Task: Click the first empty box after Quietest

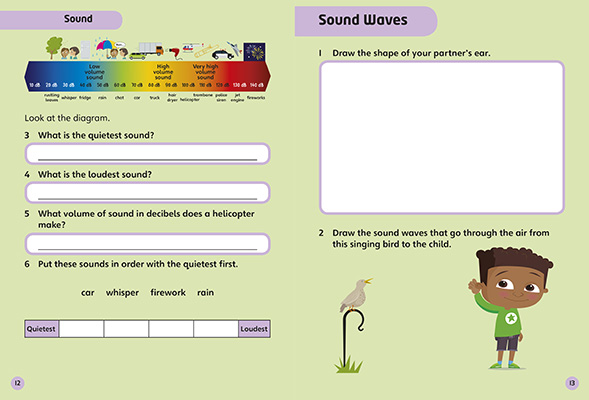Action: (x=82, y=329)
